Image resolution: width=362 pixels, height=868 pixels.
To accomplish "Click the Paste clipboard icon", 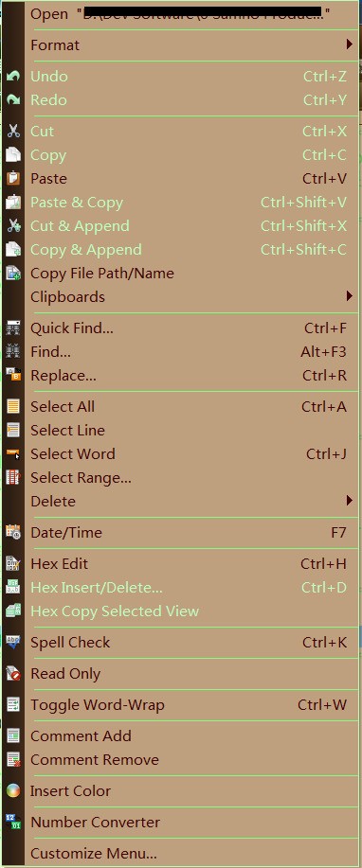I will point(12,178).
